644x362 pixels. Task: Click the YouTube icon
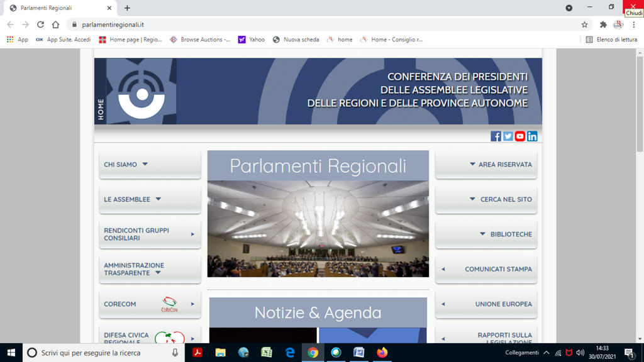[520, 136]
